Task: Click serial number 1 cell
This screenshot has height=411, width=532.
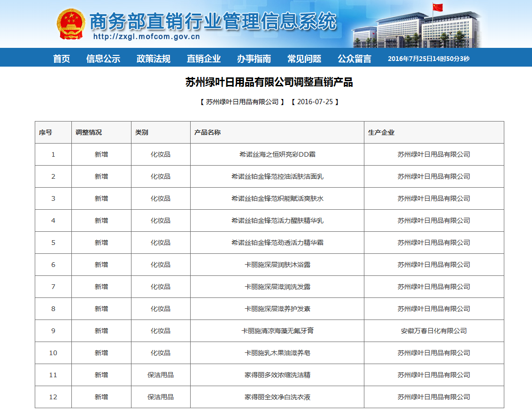Action: pos(53,154)
